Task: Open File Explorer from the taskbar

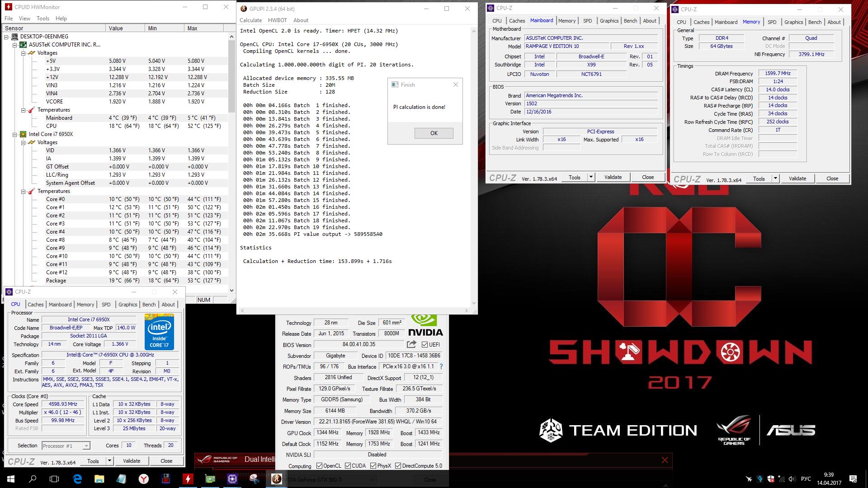Action: click(99, 479)
